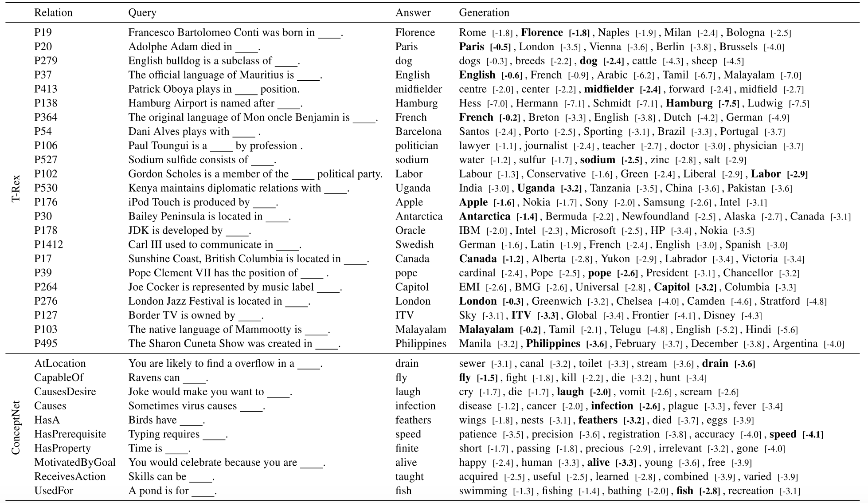868x503 pixels.
Task: Select relation cell 'P495'
Action: click(x=46, y=343)
